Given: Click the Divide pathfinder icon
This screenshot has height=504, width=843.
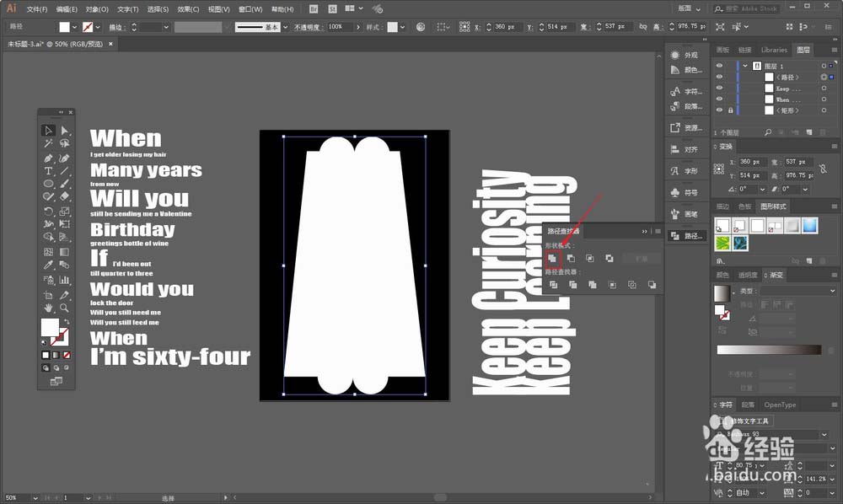Looking at the screenshot, I should tap(553, 285).
